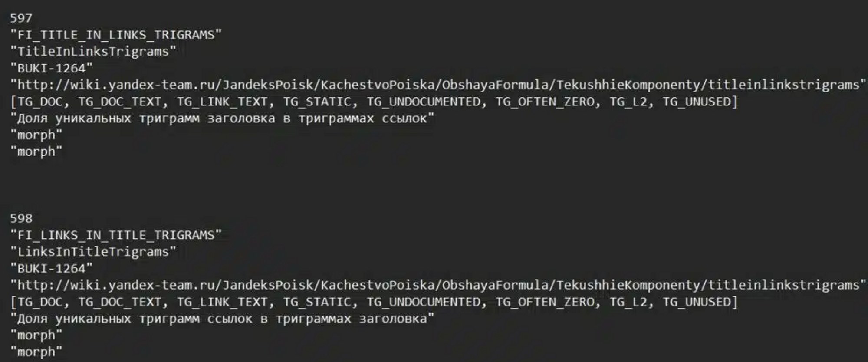Select the text FI_TITLE_IN_LINKS_TRIGRAMS
Viewport: 868px width, 362px height.
click(116, 35)
